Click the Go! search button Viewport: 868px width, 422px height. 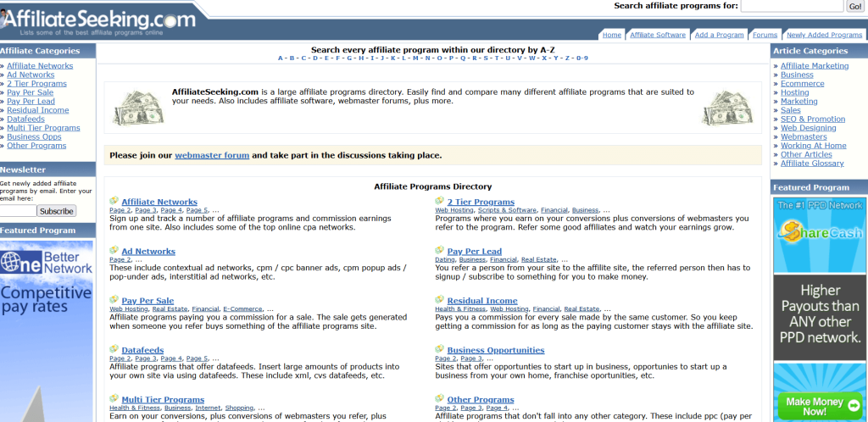pyautogui.click(x=854, y=6)
